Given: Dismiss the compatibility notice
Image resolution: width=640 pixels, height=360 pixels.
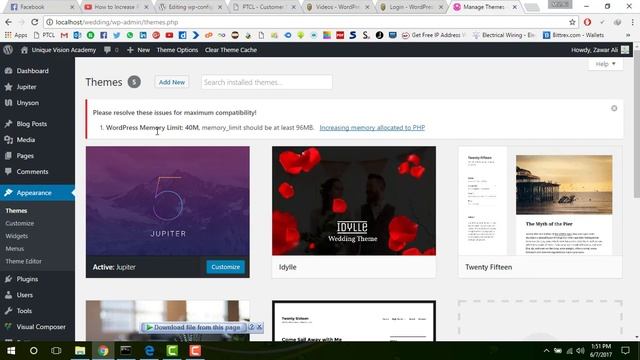Looking at the screenshot, I should point(614,108).
